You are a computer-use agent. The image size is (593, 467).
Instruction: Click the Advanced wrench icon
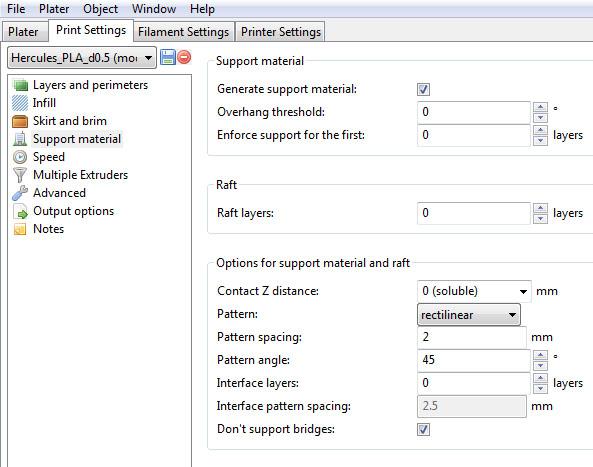20,193
